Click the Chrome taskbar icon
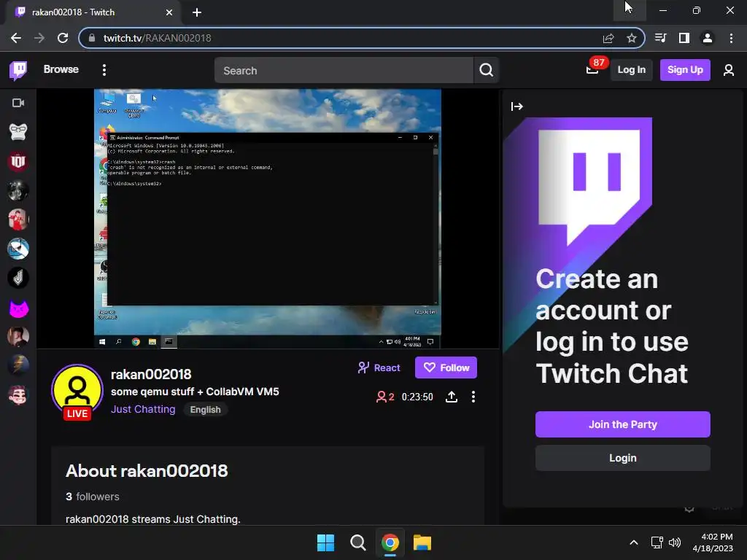Viewport: 747px width, 560px height. click(390, 542)
